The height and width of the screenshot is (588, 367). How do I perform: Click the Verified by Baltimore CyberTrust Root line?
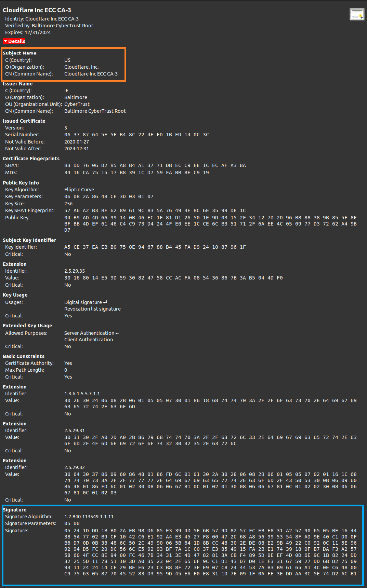49,26
